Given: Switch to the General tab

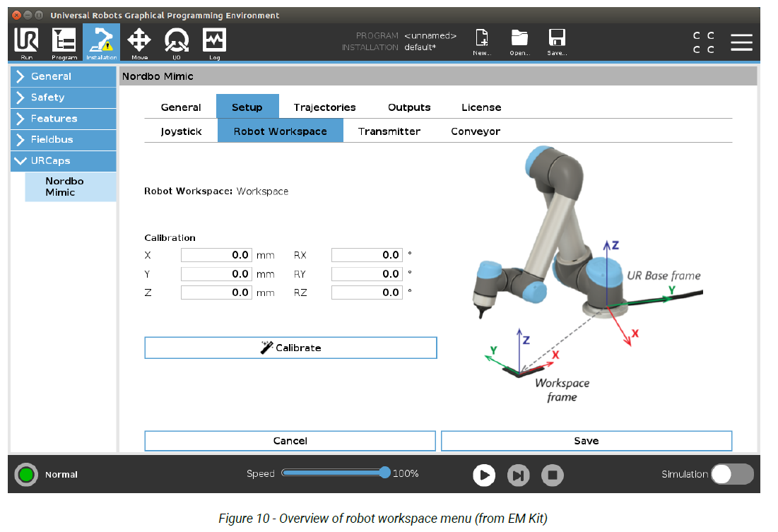Looking at the screenshot, I should (181, 107).
